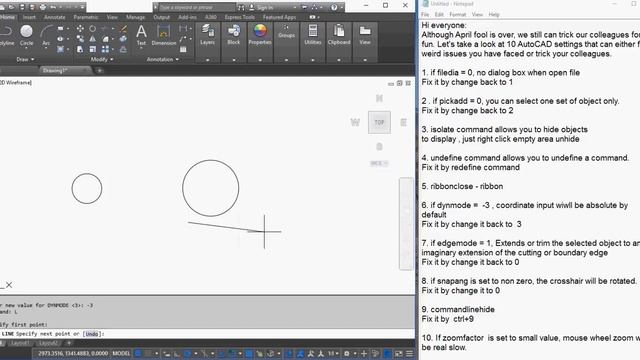Activate the Move tool in the Modify panel
Viewport: 640px width, 360px height.
pos(80,29)
